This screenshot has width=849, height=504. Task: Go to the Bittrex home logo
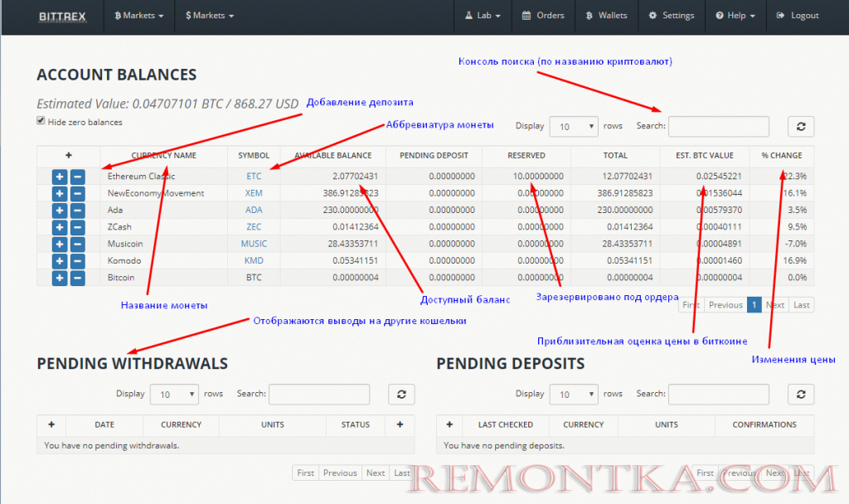pyautogui.click(x=62, y=17)
